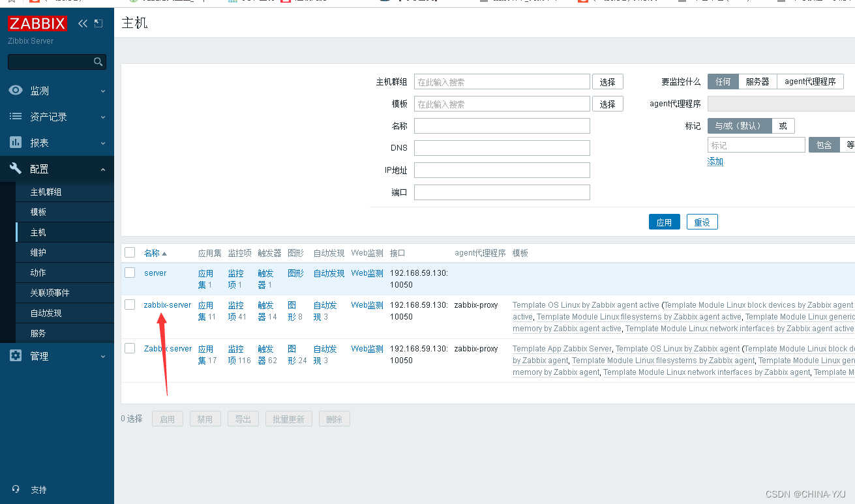Open Web监测 for host zabbix-server
This screenshot has width=855, height=504.
tap(367, 305)
